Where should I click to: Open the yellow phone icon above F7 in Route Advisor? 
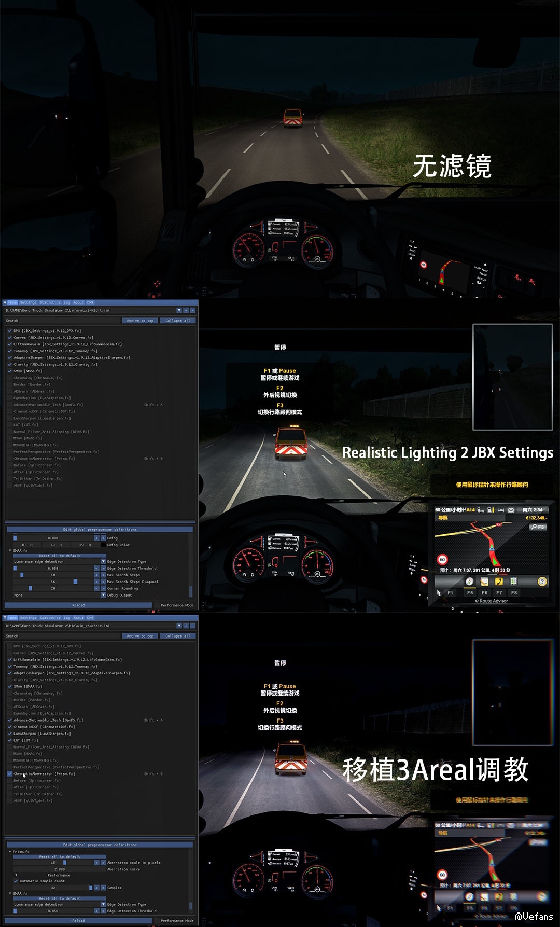(x=499, y=582)
